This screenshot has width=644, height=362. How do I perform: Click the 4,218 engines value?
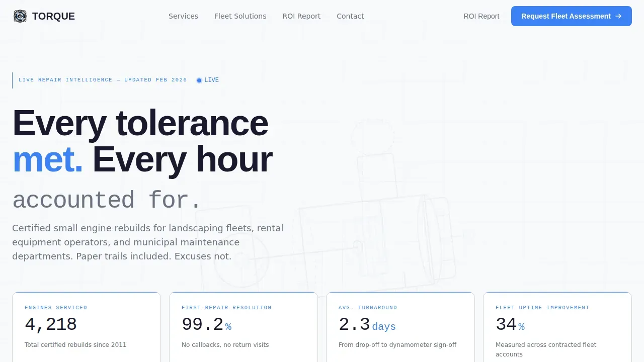click(x=51, y=325)
